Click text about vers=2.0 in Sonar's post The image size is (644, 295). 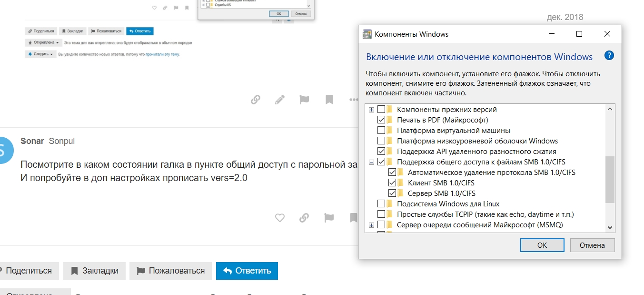point(134,178)
